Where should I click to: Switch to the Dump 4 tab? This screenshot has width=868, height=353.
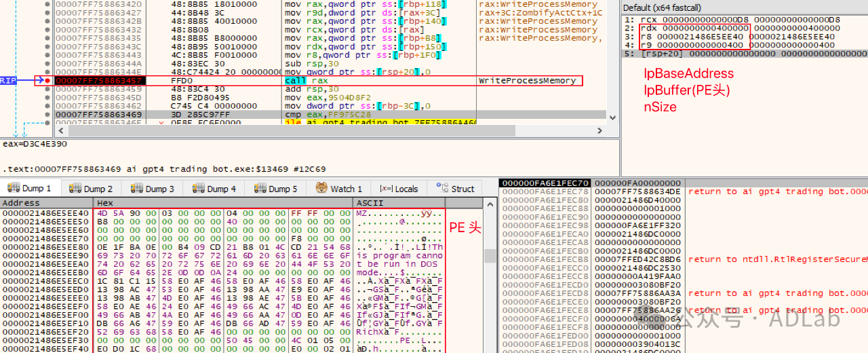click(x=214, y=189)
